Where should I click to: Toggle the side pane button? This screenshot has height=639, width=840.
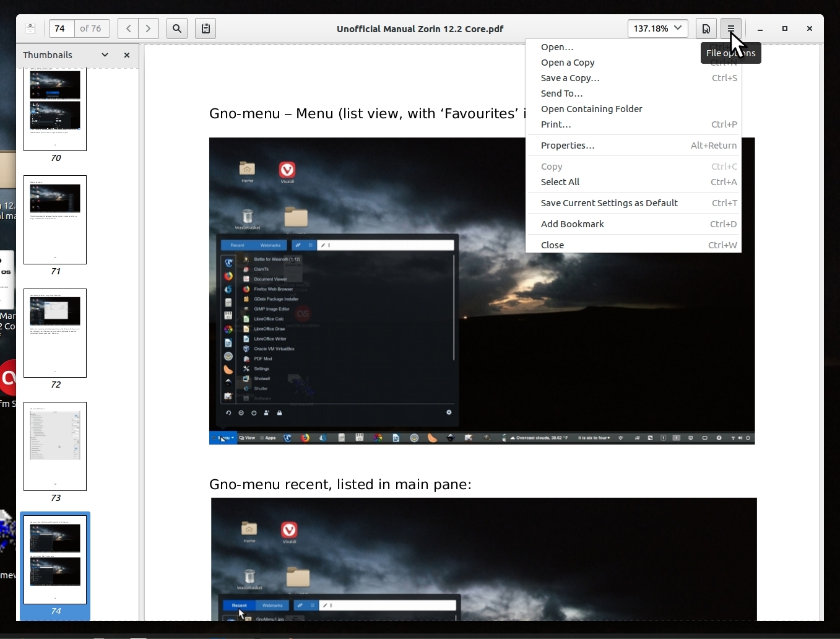(30, 28)
